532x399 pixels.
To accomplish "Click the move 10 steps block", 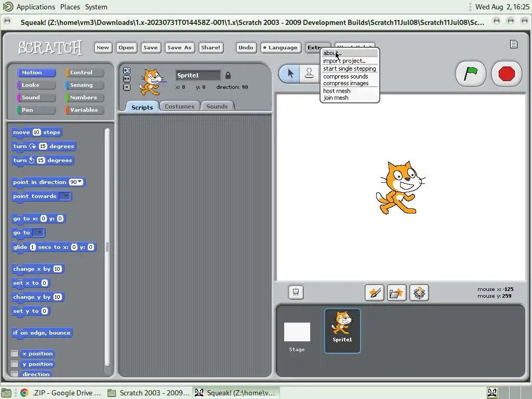I will (37, 132).
